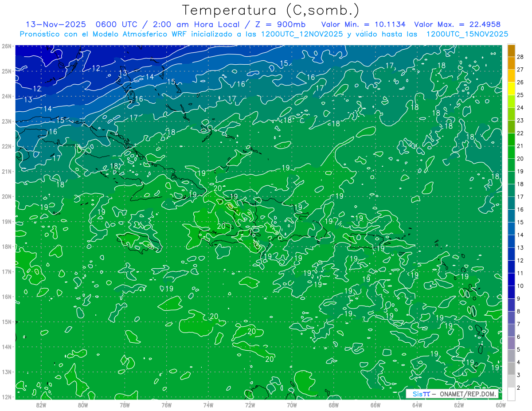Click the "62W" longitude axis label

(459, 405)
